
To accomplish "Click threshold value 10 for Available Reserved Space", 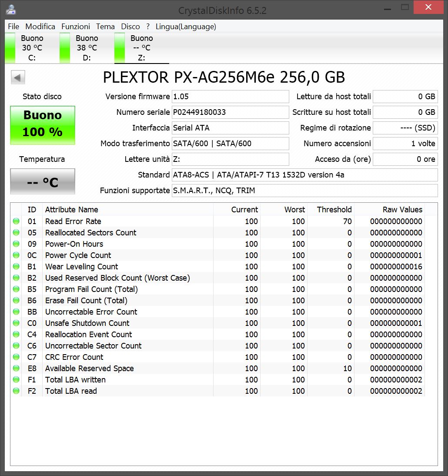I will click(347, 368).
